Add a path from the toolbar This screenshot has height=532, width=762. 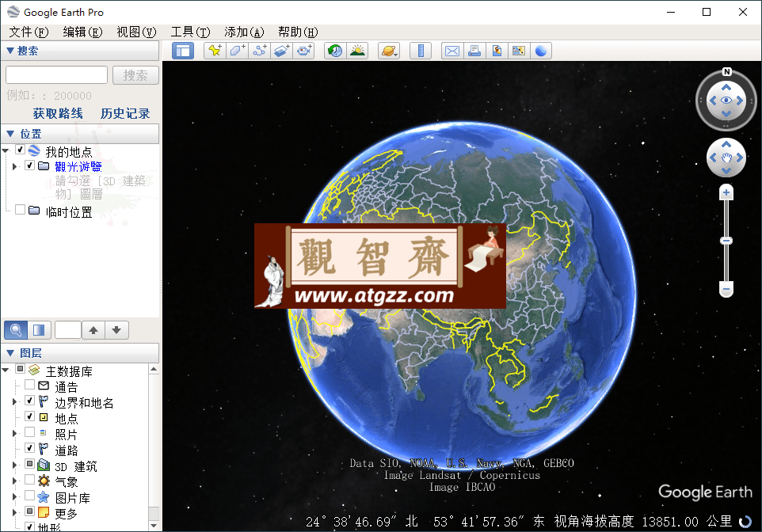(260, 51)
